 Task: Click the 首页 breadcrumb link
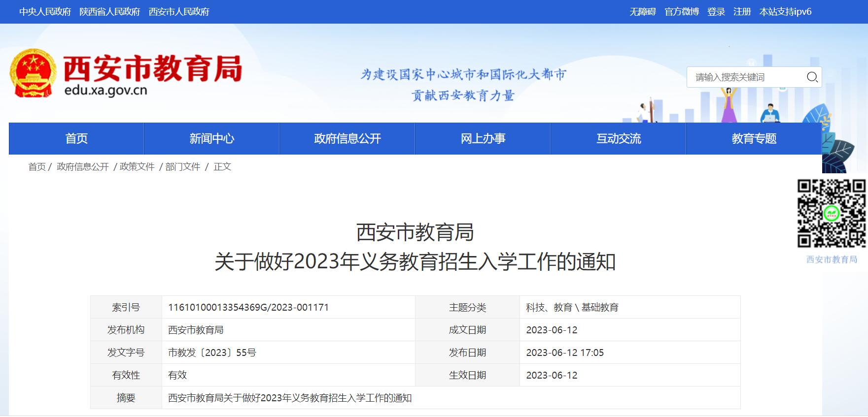(x=37, y=167)
